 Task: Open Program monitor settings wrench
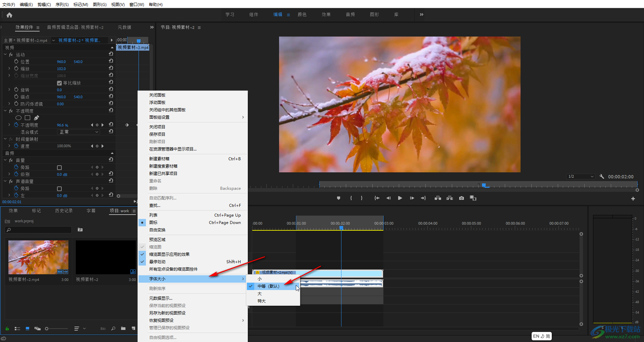point(602,176)
